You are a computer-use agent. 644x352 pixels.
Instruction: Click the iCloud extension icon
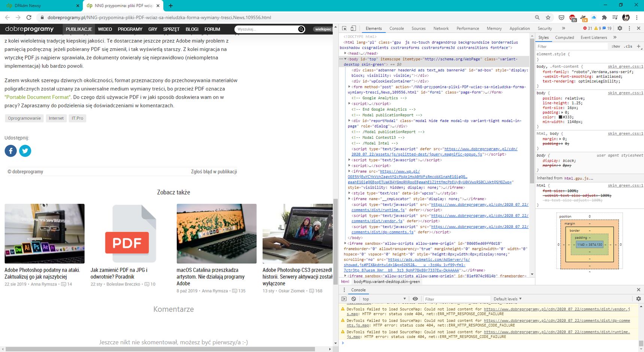point(594,17)
